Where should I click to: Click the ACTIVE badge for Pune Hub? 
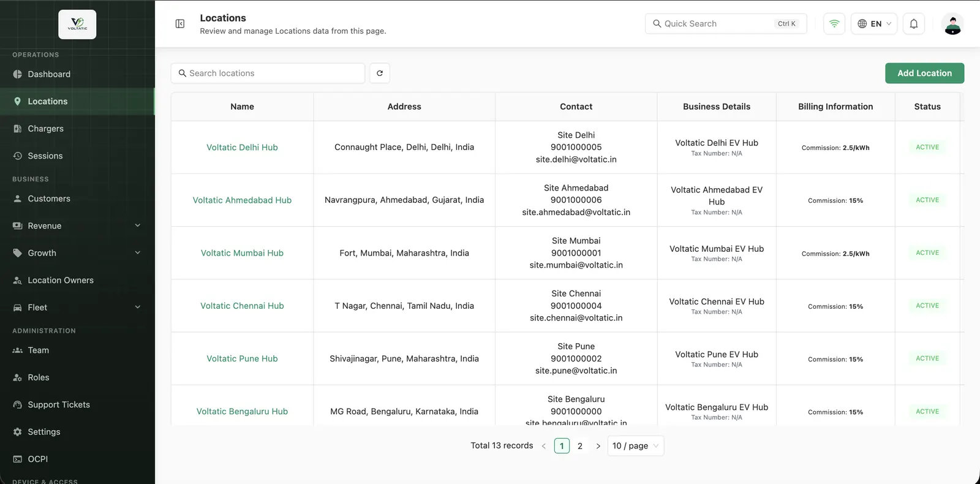927,359
